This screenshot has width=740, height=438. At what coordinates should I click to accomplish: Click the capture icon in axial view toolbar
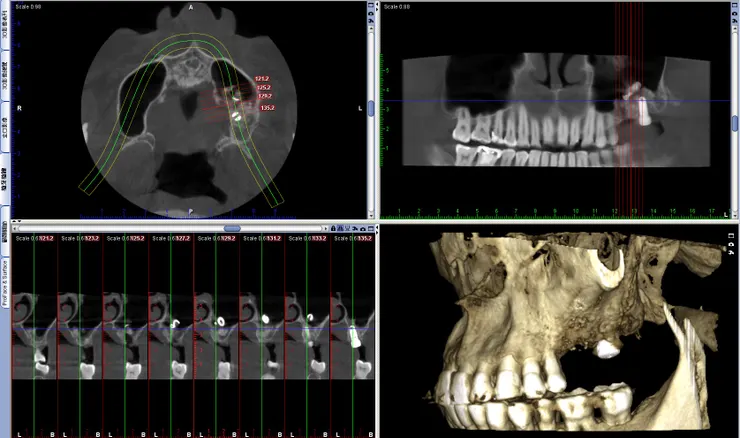[371, 14]
